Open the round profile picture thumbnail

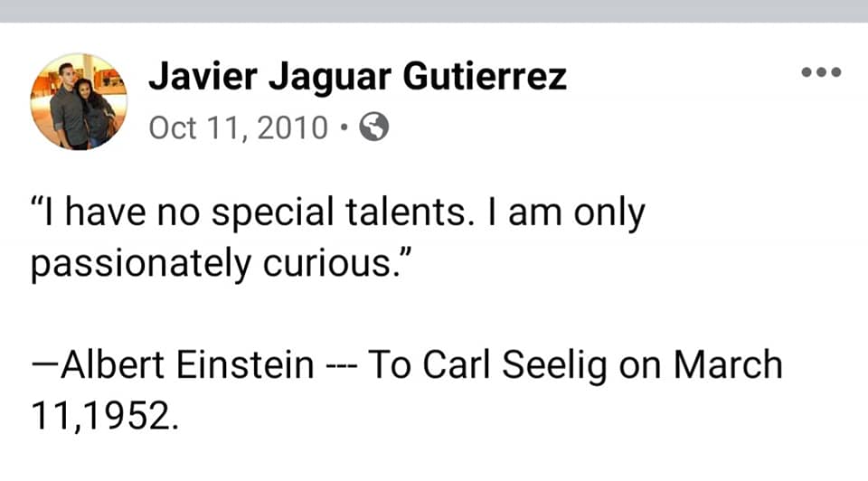(80, 101)
